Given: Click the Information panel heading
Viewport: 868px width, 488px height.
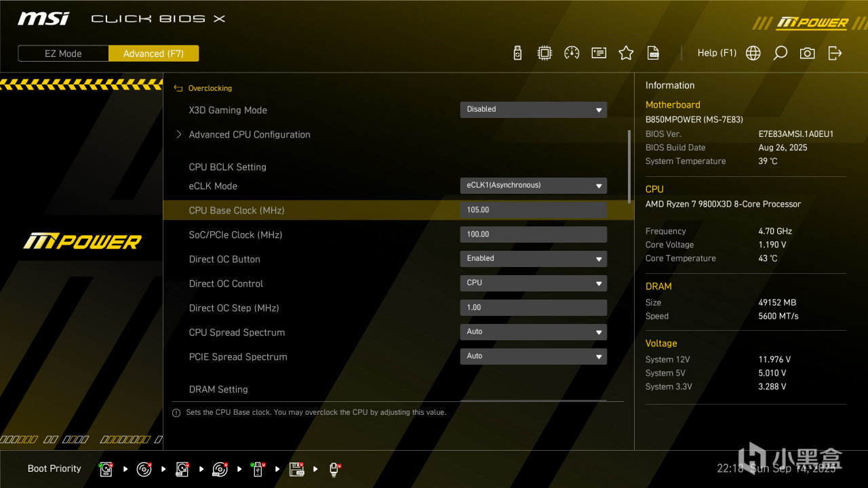Looking at the screenshot, I should click(670, 85).
